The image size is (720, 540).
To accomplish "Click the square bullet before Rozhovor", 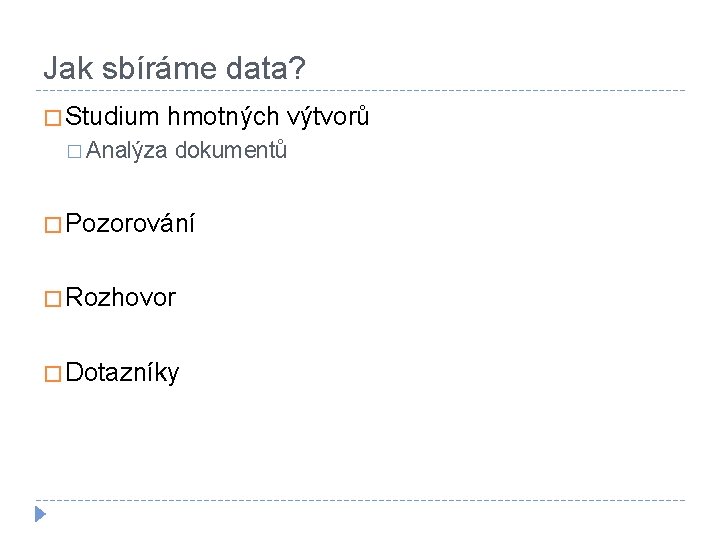I will (x=52, y=298).
